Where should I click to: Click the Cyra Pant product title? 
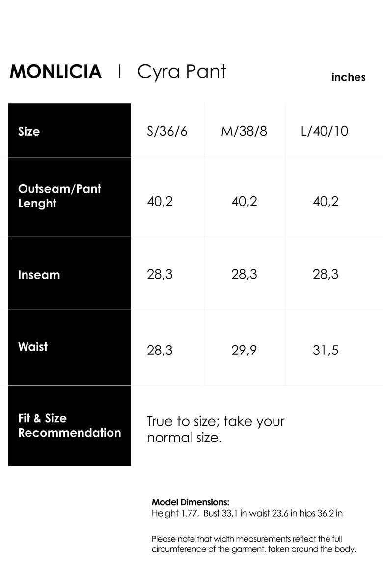point(182,72)
